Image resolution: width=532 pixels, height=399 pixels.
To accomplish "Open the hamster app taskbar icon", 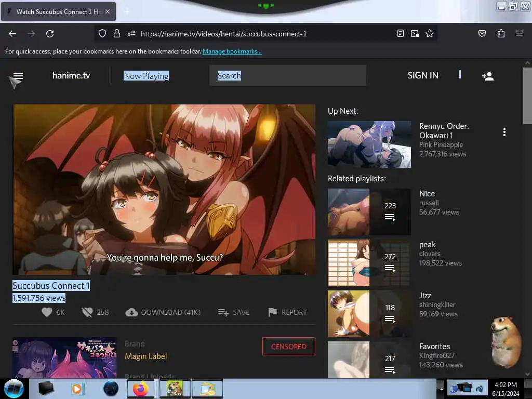I will tap(175, 389).
